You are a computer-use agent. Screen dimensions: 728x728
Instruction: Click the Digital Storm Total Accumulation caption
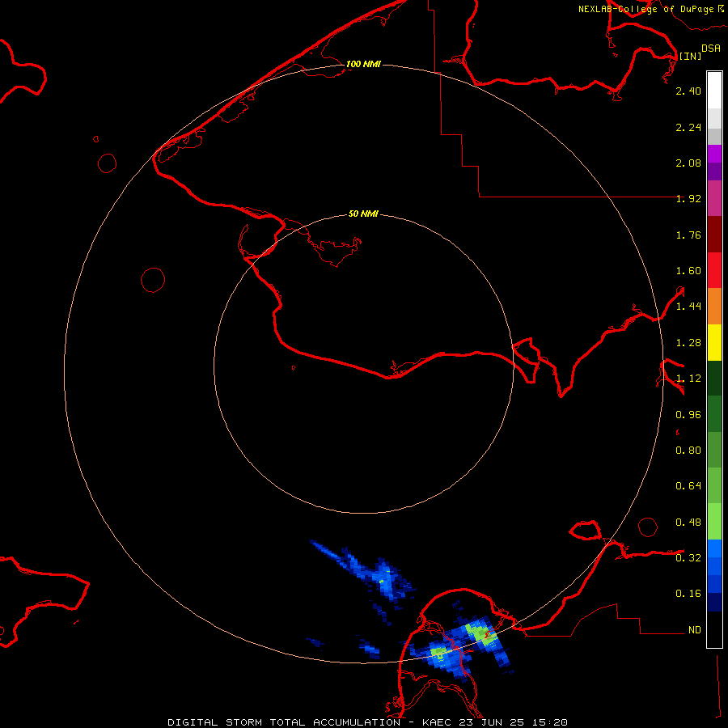[x=367, y=722]
